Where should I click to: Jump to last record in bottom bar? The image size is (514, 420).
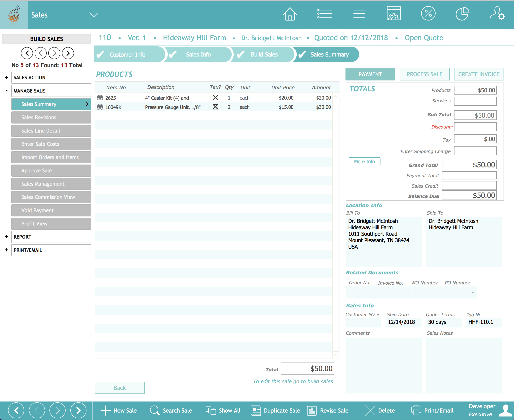pos(78,410)
